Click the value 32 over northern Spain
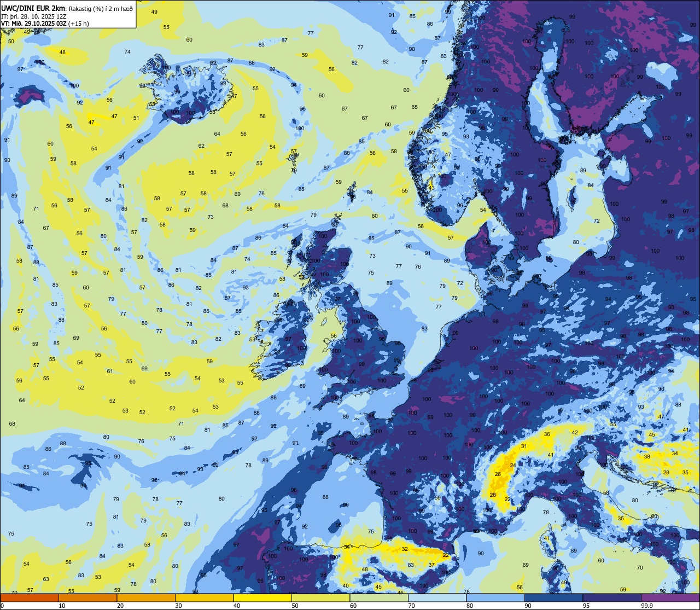 coord(405,549)
